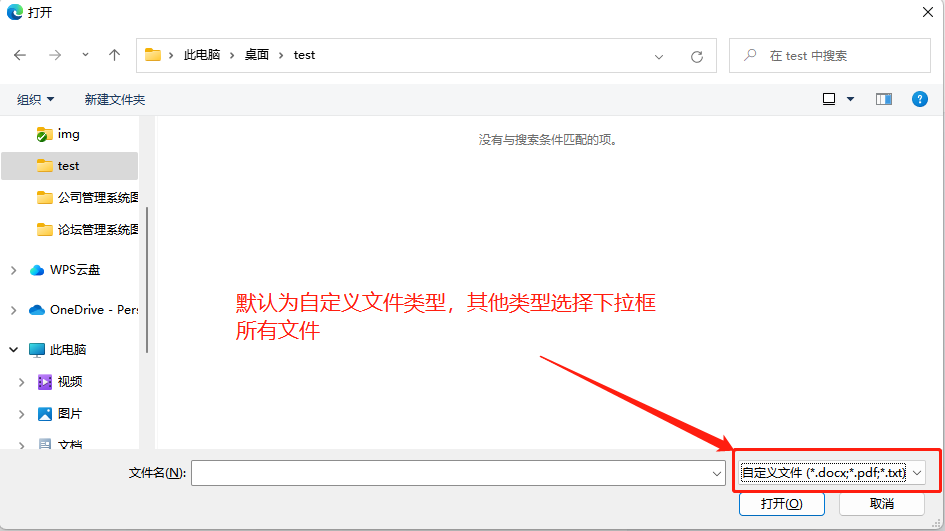Refresh the current folder view

pyautogui.click(x=697, y=56)
